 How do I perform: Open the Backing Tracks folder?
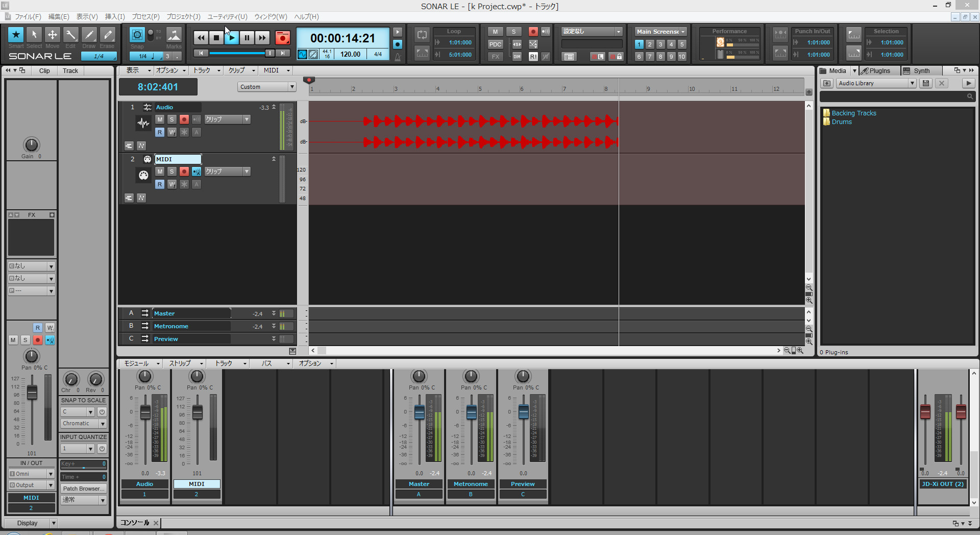853,113
